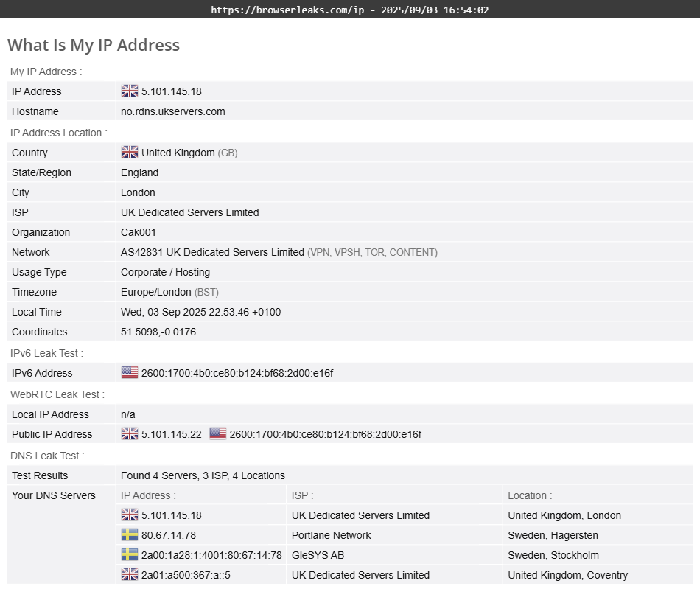Image resolution: width=700 pixels, height=589 pixels.
Task: Click the DNS table ISP column header
Action: (302, 495)
